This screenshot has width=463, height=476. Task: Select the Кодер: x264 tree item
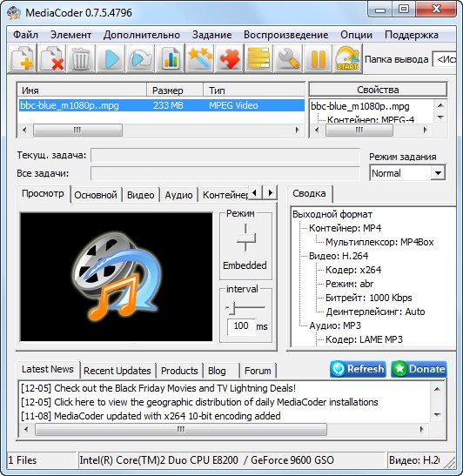353,270
